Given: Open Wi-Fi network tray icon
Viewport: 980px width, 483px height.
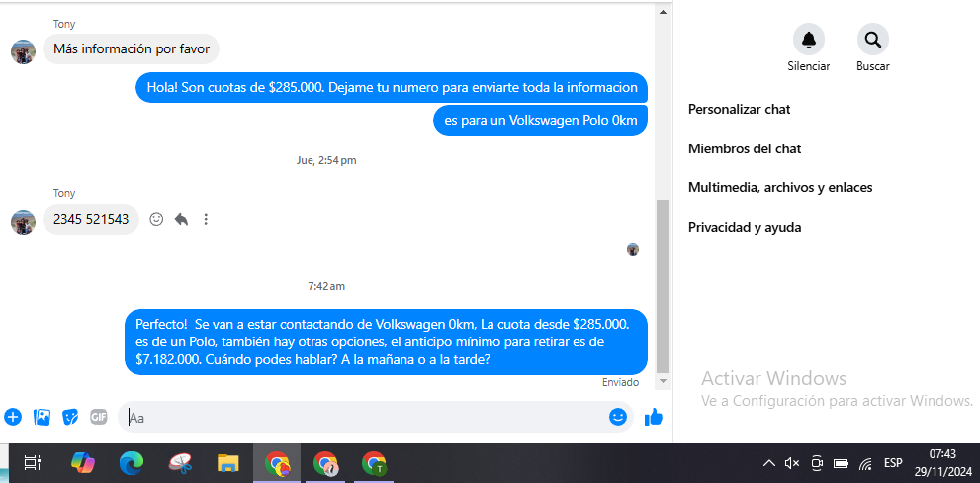Looking at the screenshot, I should [865, 463].
